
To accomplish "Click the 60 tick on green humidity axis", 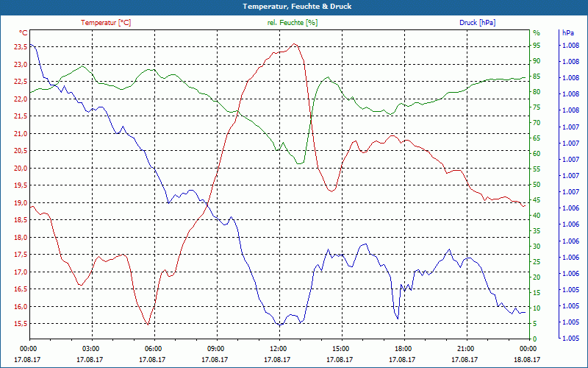I will (537, 154).
